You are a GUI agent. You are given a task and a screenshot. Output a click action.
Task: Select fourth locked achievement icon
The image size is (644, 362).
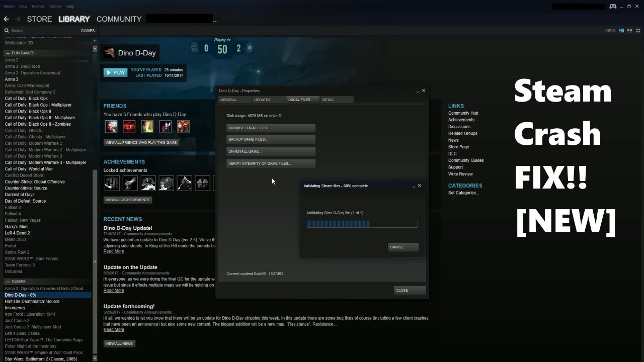pos(166,183)
